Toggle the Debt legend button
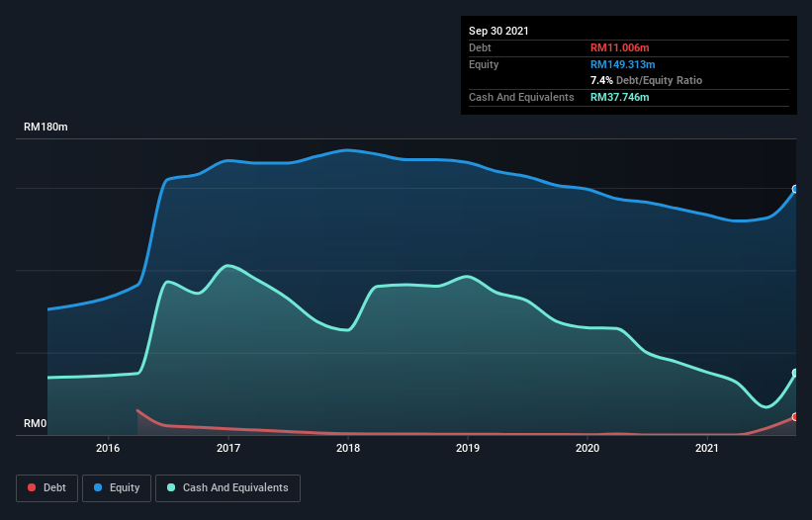 pos(46,488)
